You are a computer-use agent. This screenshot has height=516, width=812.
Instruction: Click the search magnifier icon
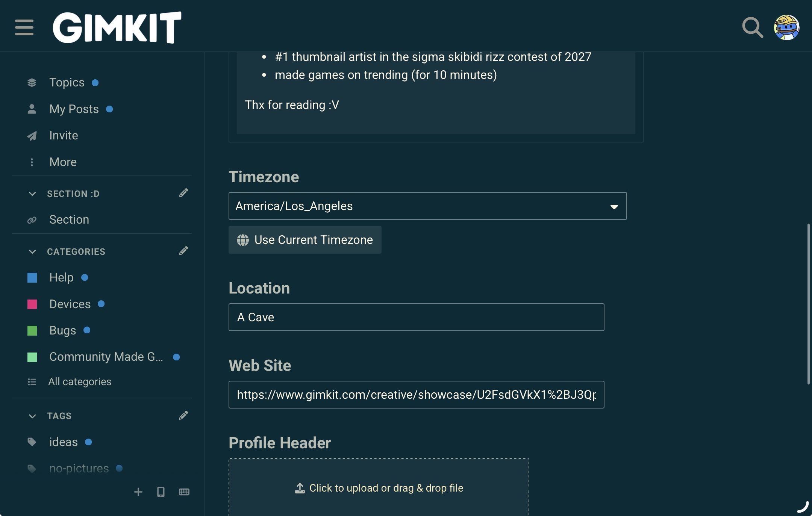pyautogui.click(x=752, y=27)
